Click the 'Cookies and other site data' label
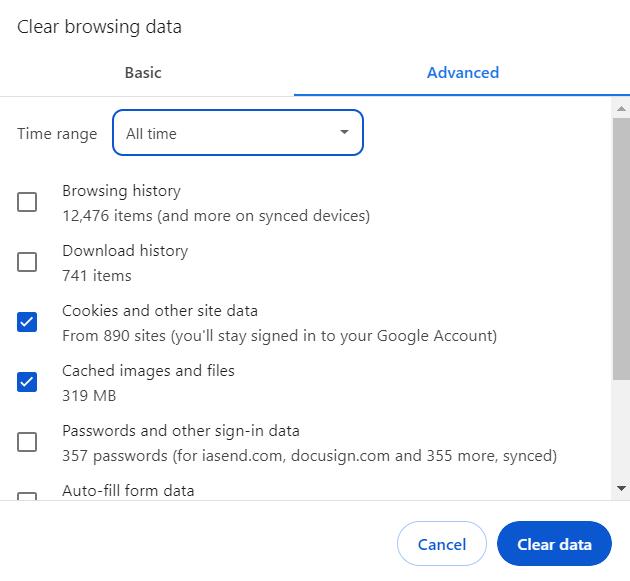Image resolution: width=630 pixels, height=581 pixels. 160,311
